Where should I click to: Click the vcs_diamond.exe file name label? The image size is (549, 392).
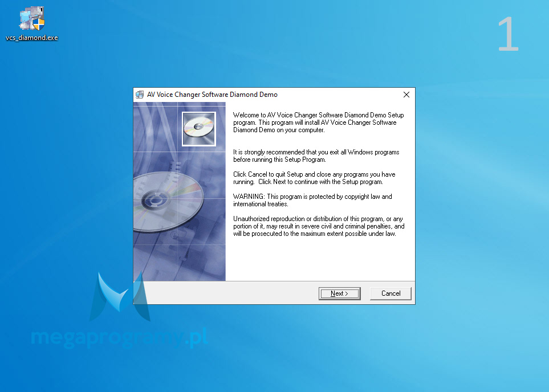pyautogui.click(x=31, y=38)
